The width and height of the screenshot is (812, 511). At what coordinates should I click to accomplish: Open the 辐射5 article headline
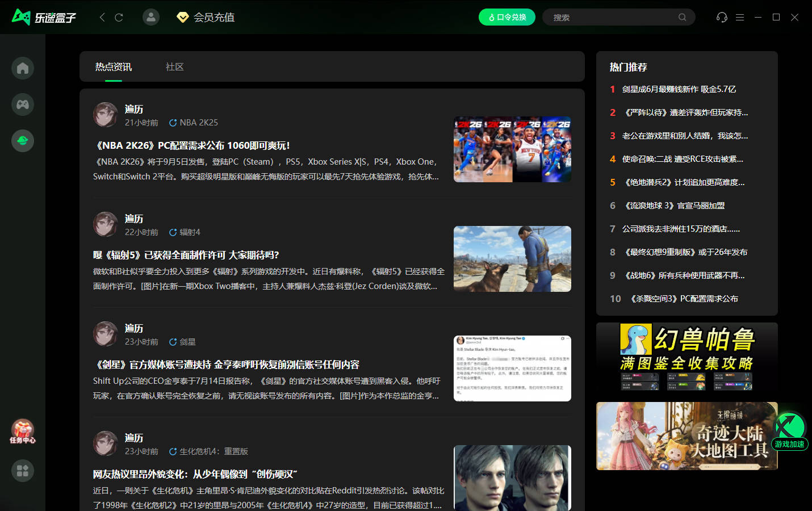187,256
